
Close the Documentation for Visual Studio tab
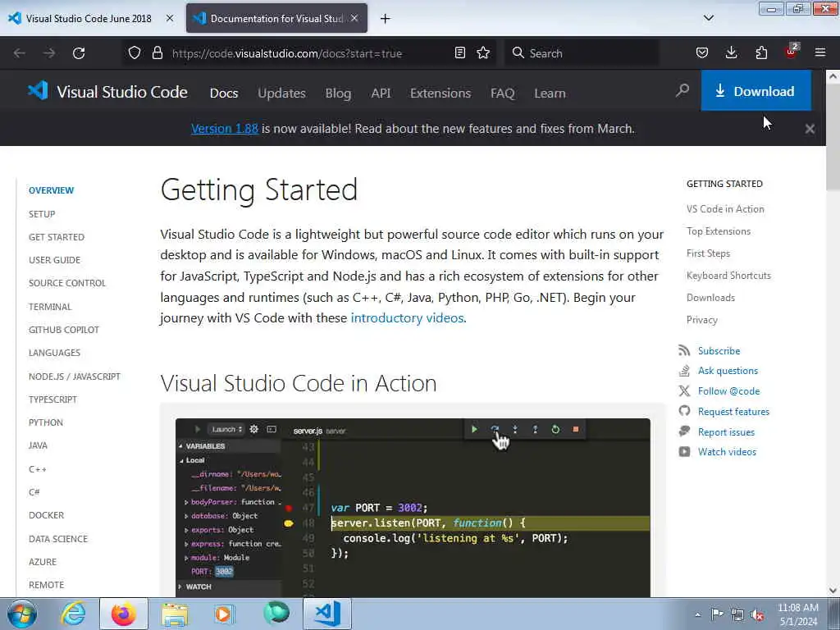pyautogui.click(x=354, y=18)
